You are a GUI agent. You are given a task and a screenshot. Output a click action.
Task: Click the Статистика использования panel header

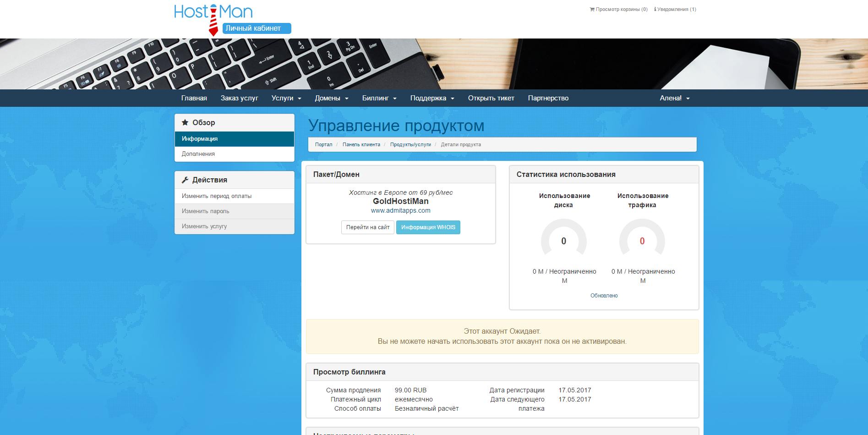604,174
